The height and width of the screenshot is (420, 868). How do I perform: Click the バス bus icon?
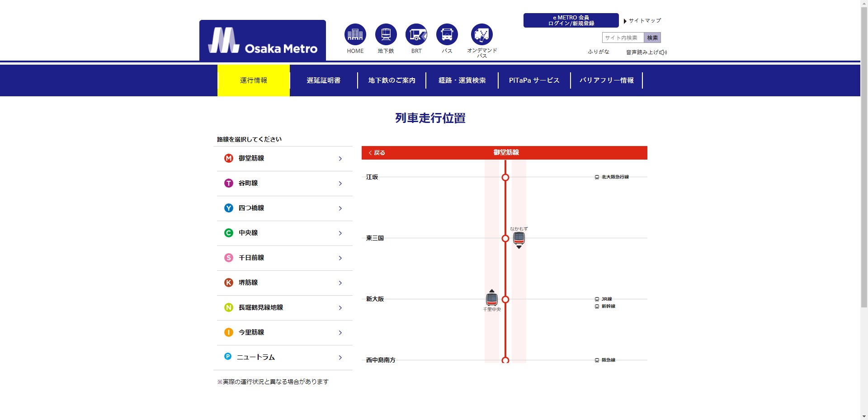tap(447, 34)
